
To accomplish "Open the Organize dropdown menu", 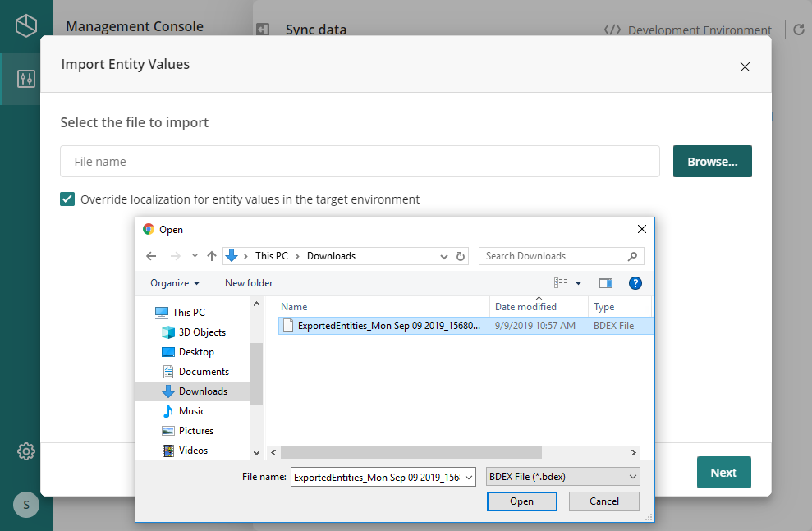I will tap(173, 283).
